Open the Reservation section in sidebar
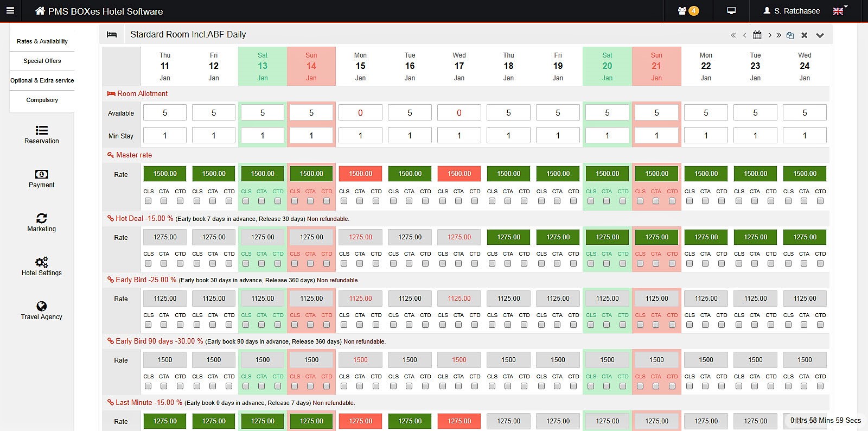The image size is (868, 431). (42, 135)
